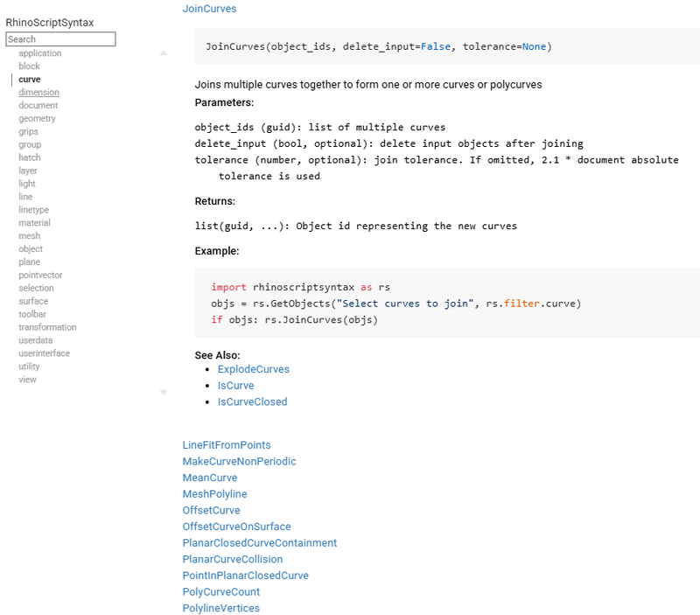Open the toolbar category
Screen dimensions: 700x615
[32, 314]
